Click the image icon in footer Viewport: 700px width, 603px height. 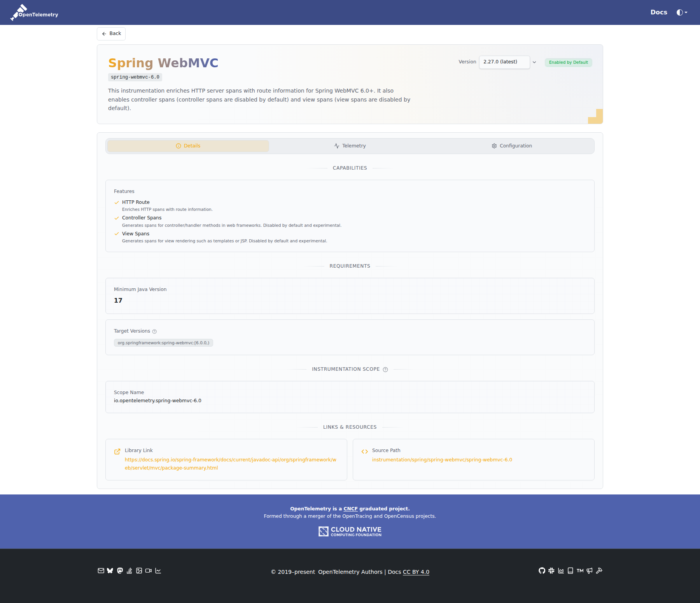click(139, 571)
